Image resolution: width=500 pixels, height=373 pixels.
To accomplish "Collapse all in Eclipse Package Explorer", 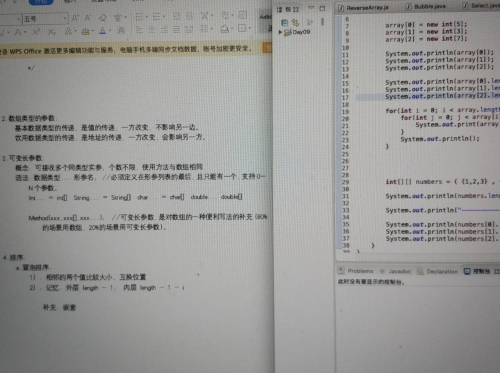I will (284, 22).
